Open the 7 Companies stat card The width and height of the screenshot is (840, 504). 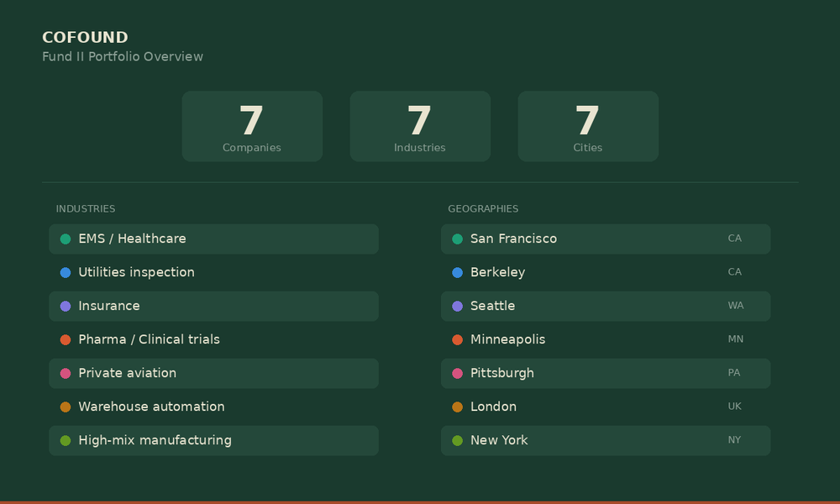pyautogui.click(x=252, y=126)
